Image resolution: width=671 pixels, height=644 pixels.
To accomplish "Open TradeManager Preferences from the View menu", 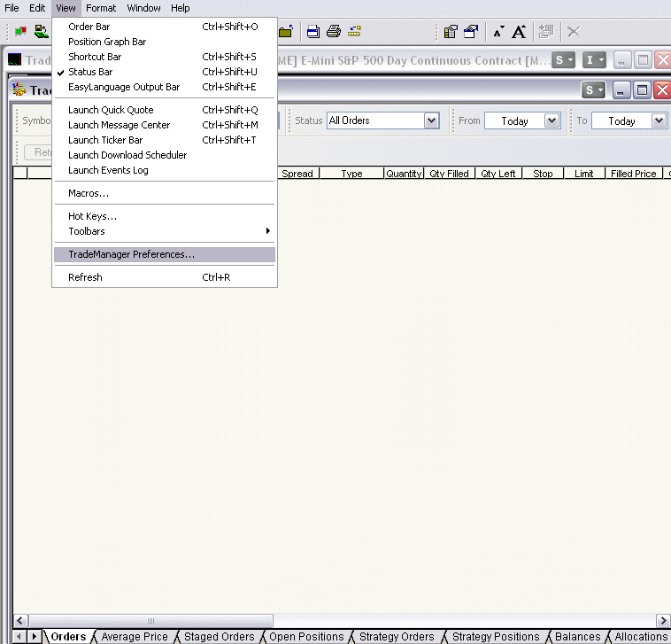I will tap(131, 254).
